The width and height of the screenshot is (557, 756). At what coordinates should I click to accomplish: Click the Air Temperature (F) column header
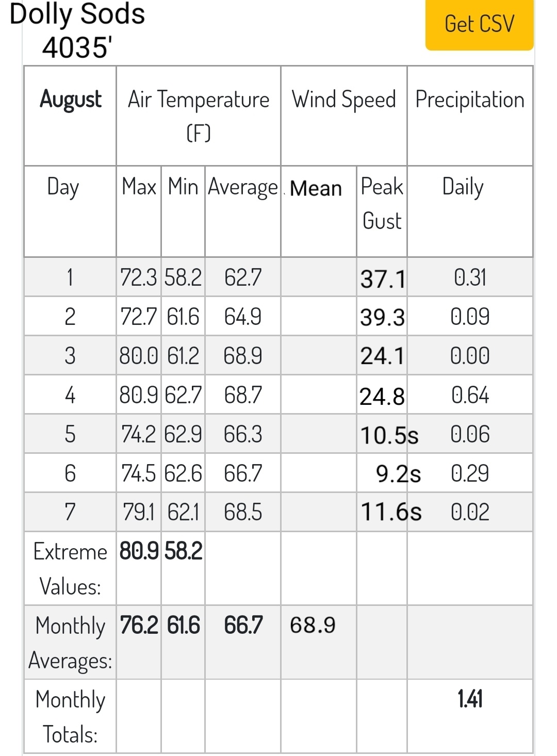coord(199,116)
